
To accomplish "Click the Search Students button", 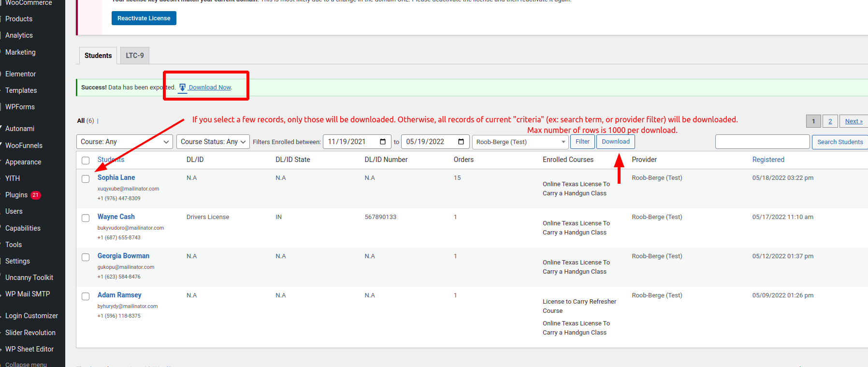I will (x=840, y=142).
